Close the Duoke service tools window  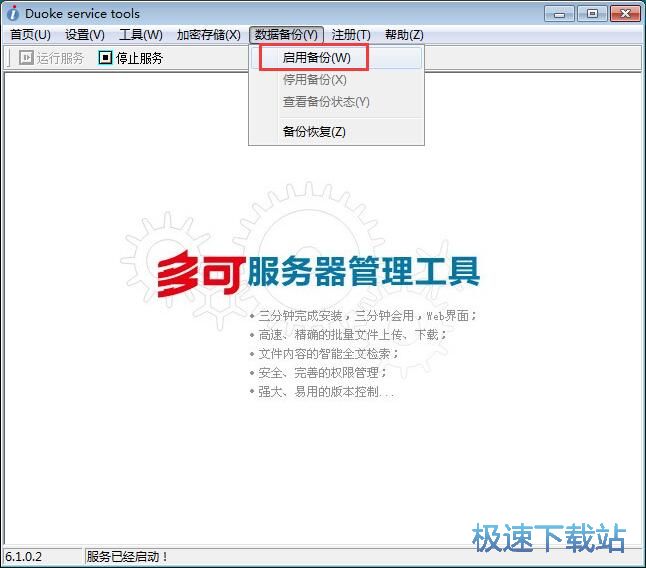(x=625, y=14)
